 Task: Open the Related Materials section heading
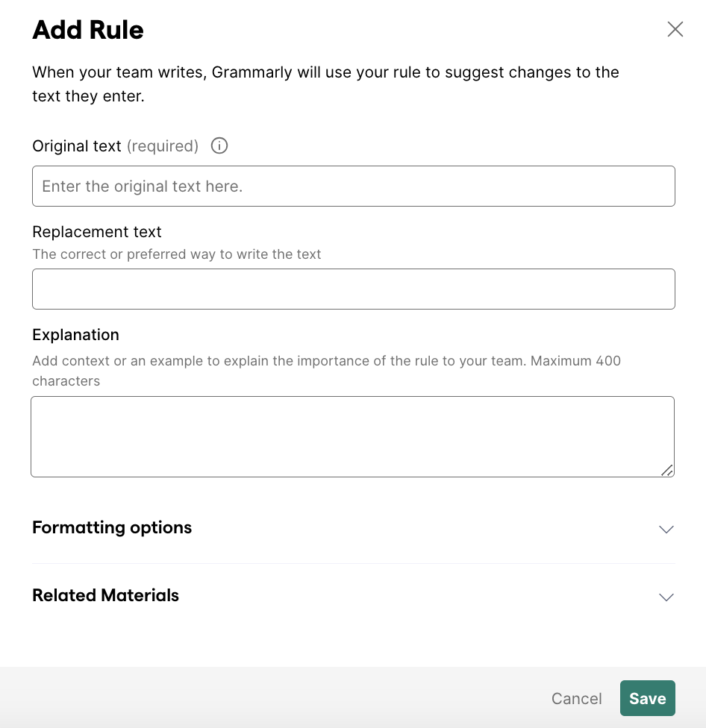(106, 595)
